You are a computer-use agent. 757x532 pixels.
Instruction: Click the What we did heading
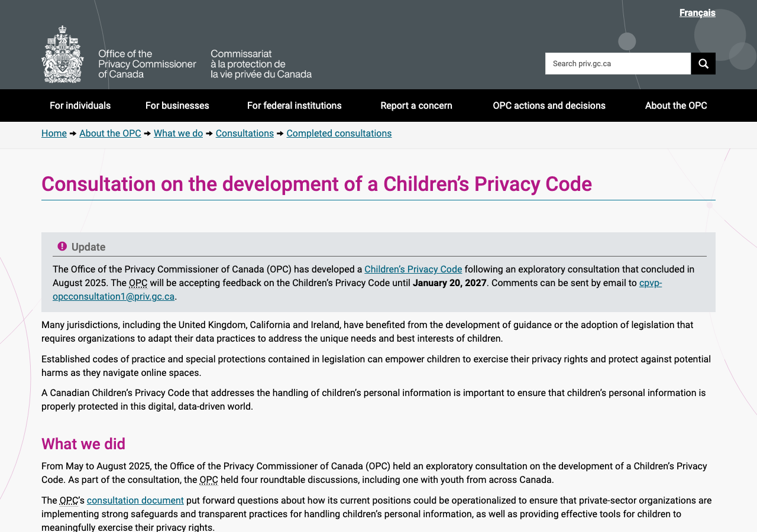pos(83,444)
